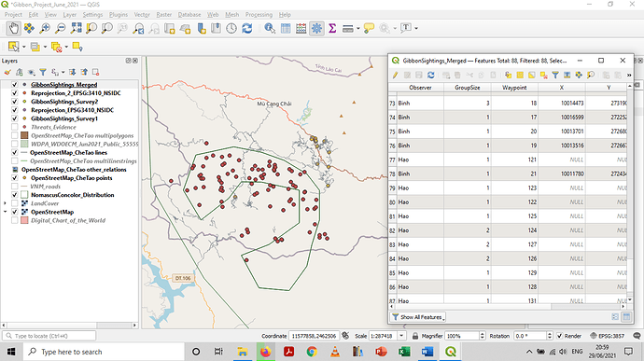Click the Type to locate search field
This screenshot has width=644, height=361.
click(x=49, y=336)
